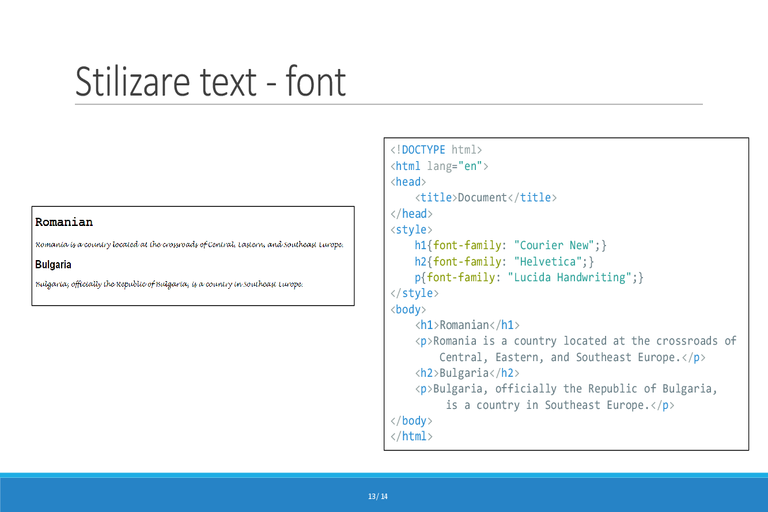Click the Bulgaria heading in preview box

53,265
